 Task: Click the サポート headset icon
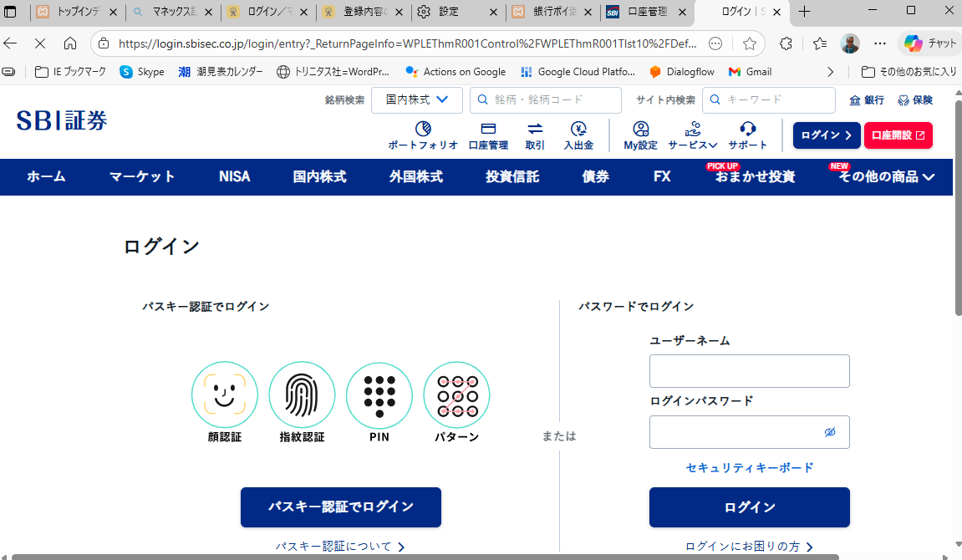747,130
